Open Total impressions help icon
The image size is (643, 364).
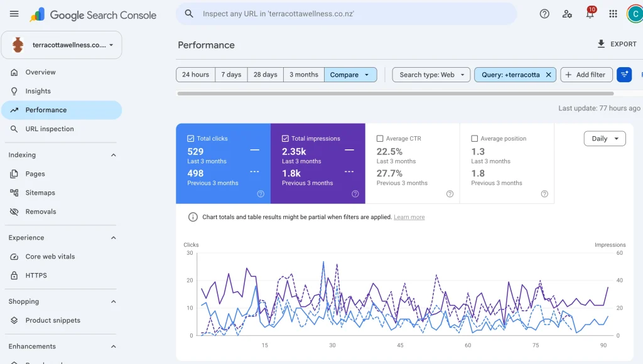(x=355, y=194)
